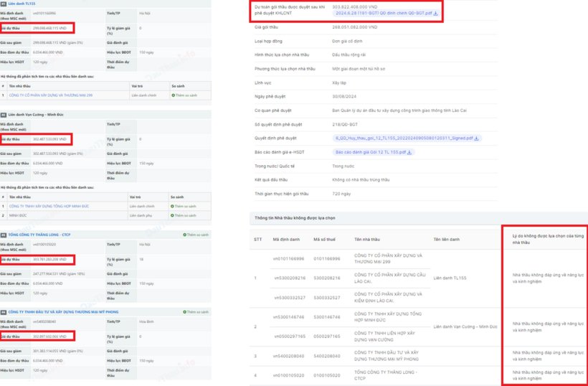The height and width of the screenshot is (386, 588).
Task: Click the 'Tên nhà thầu' column header in right table
Action: [x=368, y=239]
